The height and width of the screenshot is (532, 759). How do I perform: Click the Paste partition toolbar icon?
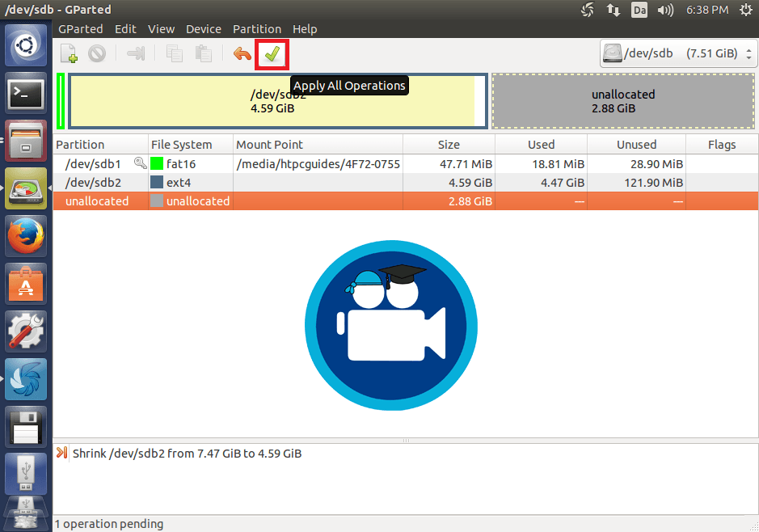[x=203, y=54]
